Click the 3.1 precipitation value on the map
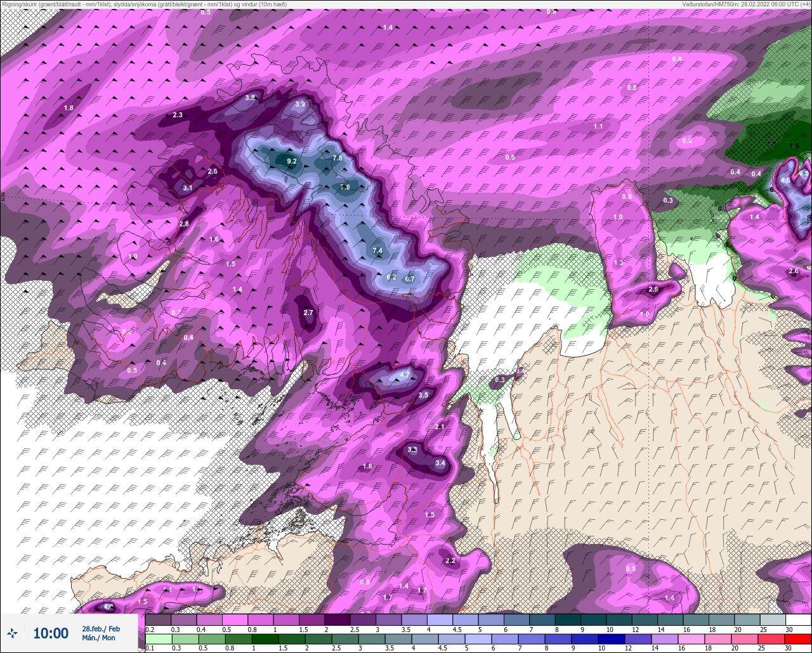812x653 pixels. [x=188, y=188]
